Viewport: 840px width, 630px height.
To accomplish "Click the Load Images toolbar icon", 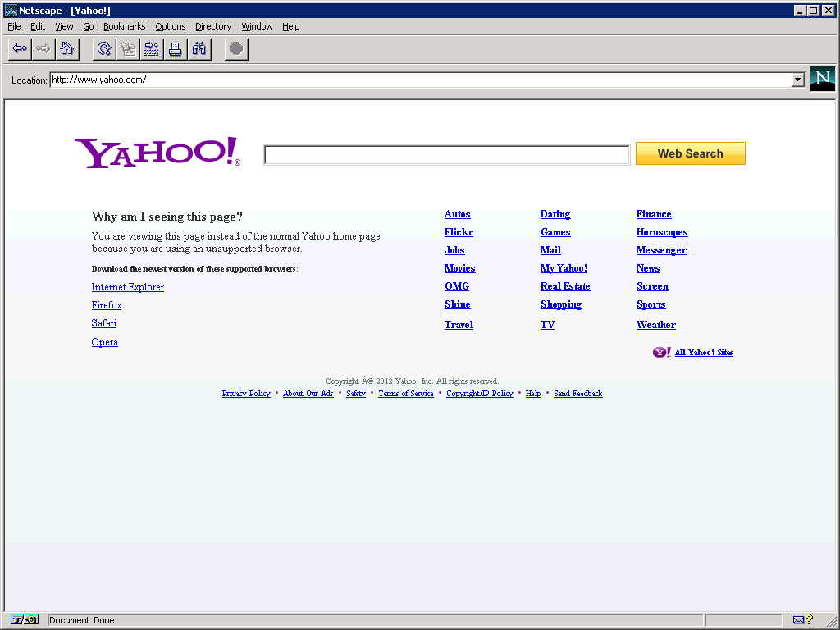I will pos(128,49).
